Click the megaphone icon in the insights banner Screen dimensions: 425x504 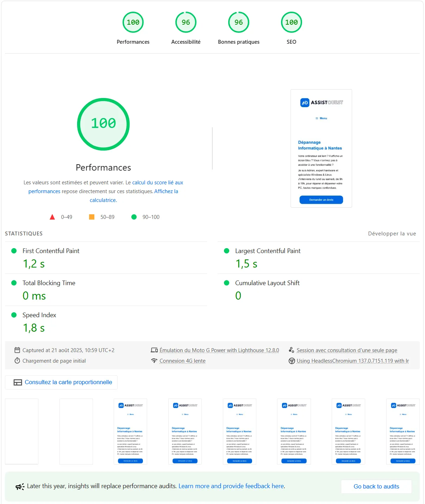(20, 487)
